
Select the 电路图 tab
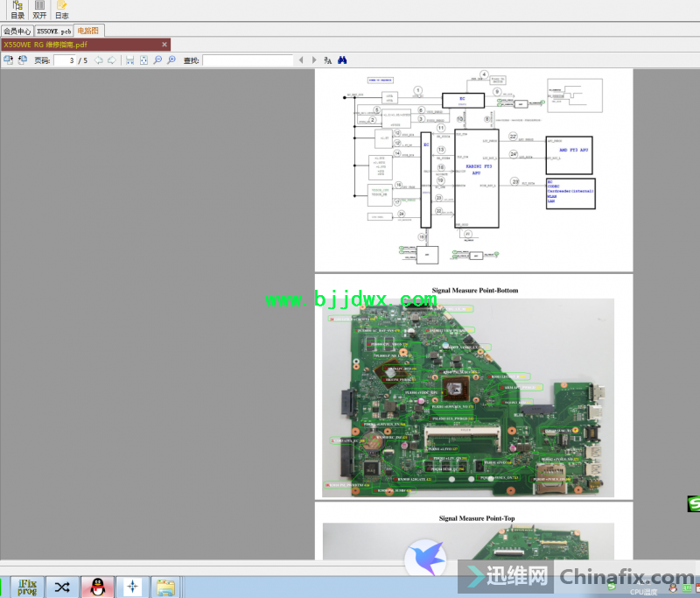pyautogui.click(x=88, y=31)
